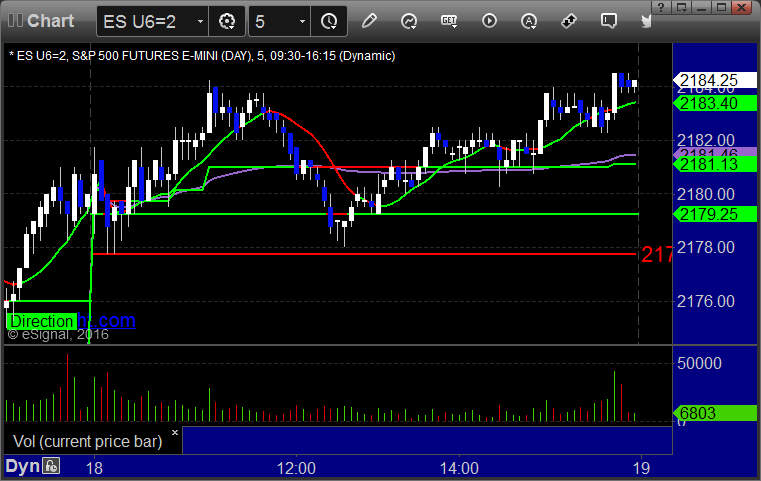Screen dimensions: 761x481
Task: Click the 2176.00 price axis label
Action: click(x=706, y=301)
